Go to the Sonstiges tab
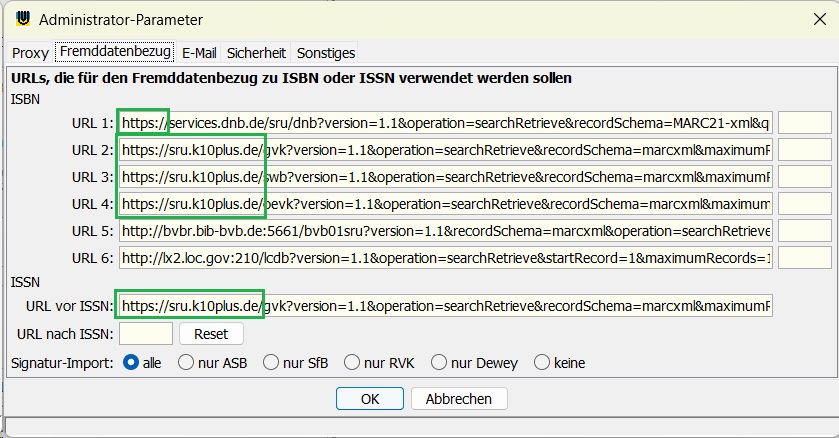This screenshot has height=438, width=839. coord(326,53)
